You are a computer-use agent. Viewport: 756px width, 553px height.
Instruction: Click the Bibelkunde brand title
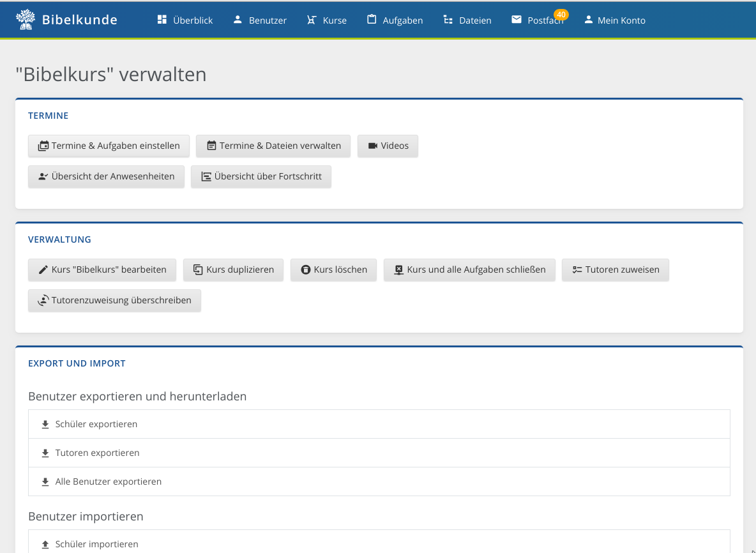(x=80, y=20)
